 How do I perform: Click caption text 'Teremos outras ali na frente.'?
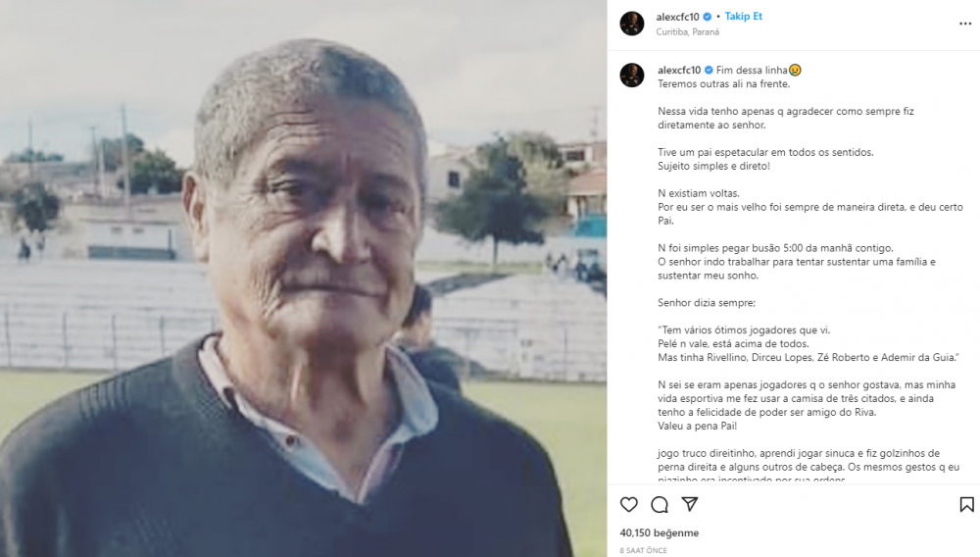pyautogui.click(x=724, y=83)
